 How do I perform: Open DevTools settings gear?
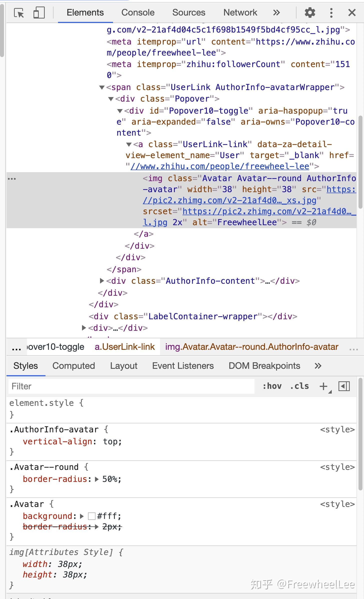310,13
